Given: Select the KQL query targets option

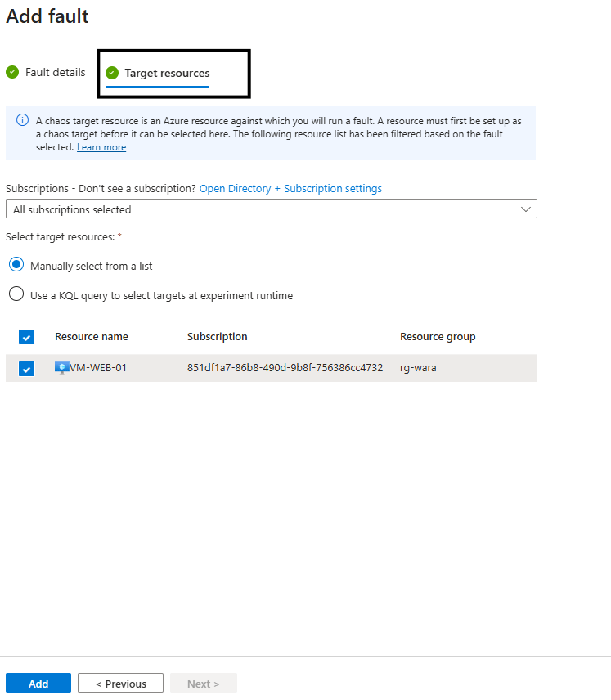Looking at the screenshot, I should tap(16, 294).
